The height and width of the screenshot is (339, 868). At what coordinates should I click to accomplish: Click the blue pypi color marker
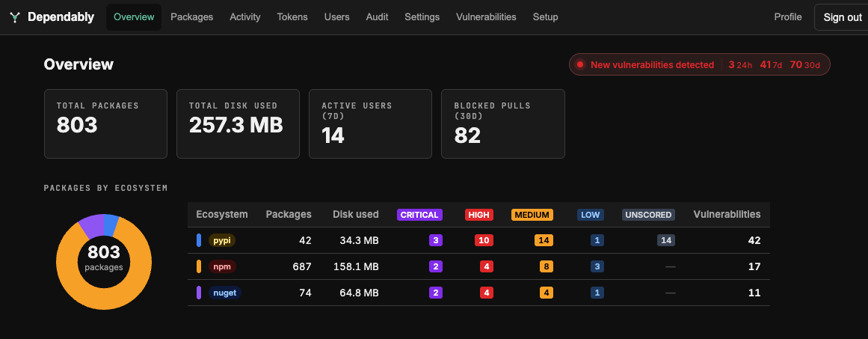pyautogui.click(x=199, y=240)
